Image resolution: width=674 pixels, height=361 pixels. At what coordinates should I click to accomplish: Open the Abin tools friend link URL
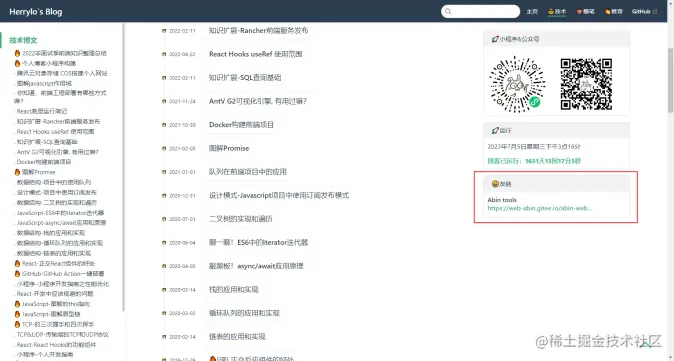[x=539, y=208]
